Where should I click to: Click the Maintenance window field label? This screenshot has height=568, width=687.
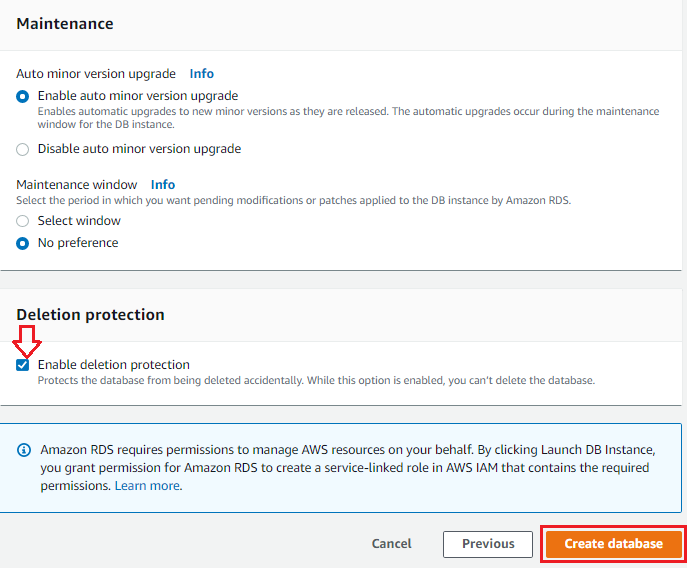tap(77, 185)
